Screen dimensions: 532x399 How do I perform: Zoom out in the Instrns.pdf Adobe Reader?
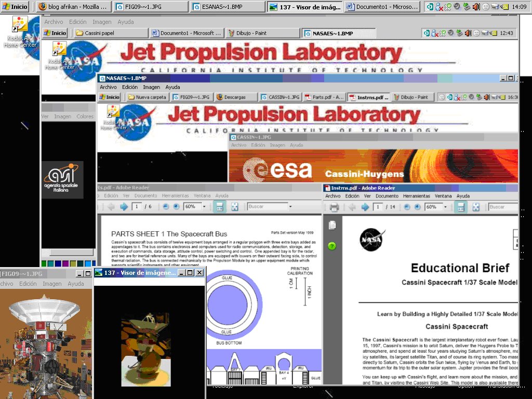407,207
